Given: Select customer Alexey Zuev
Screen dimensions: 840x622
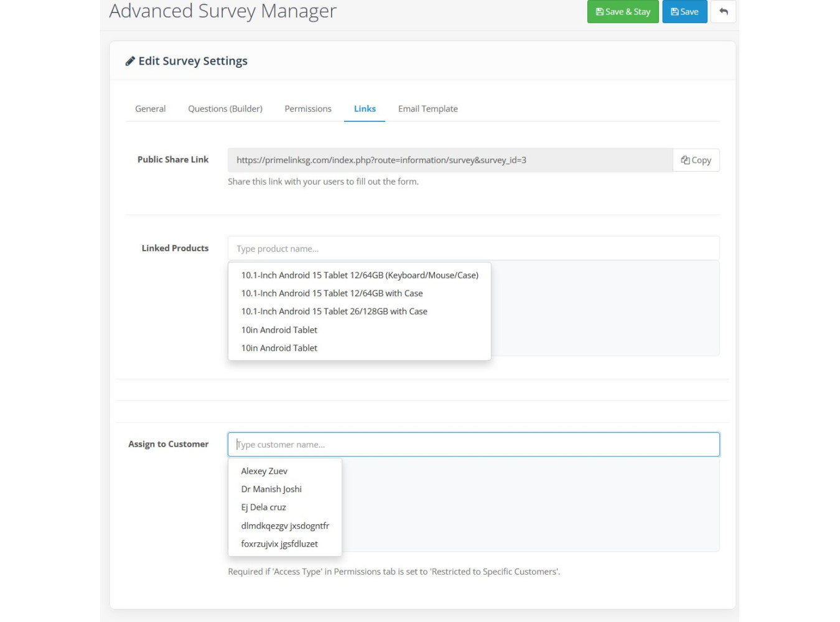Looking at the screenshot, I should point(264,471).
